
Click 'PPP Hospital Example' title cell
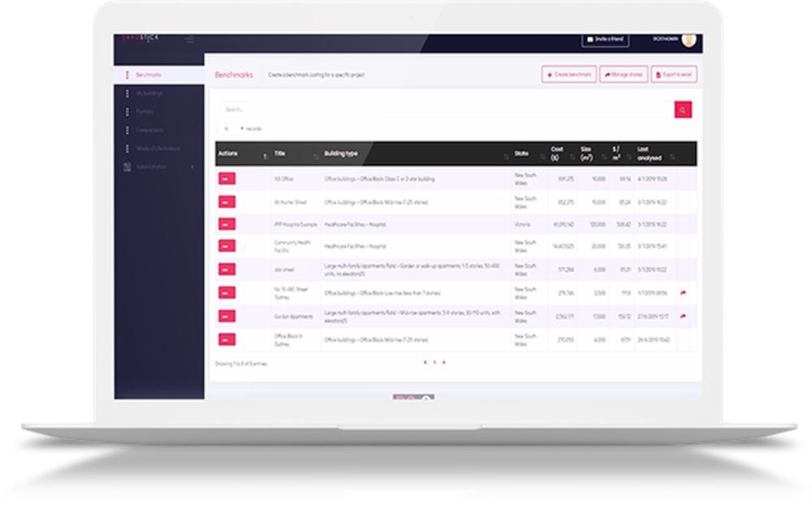coord(296,225)
